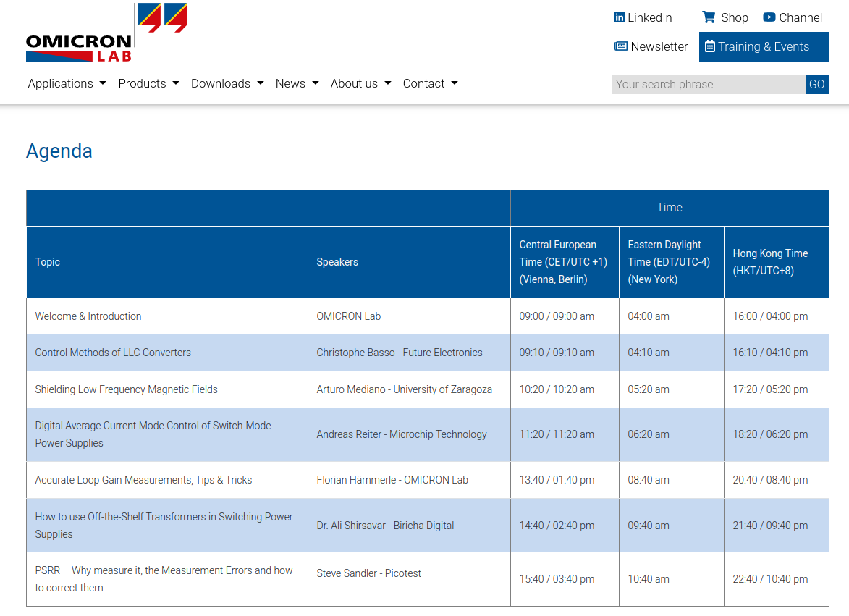849x616 pixels.
Task: Expand the Products dropdown arrow
Action: click(176, 83)
